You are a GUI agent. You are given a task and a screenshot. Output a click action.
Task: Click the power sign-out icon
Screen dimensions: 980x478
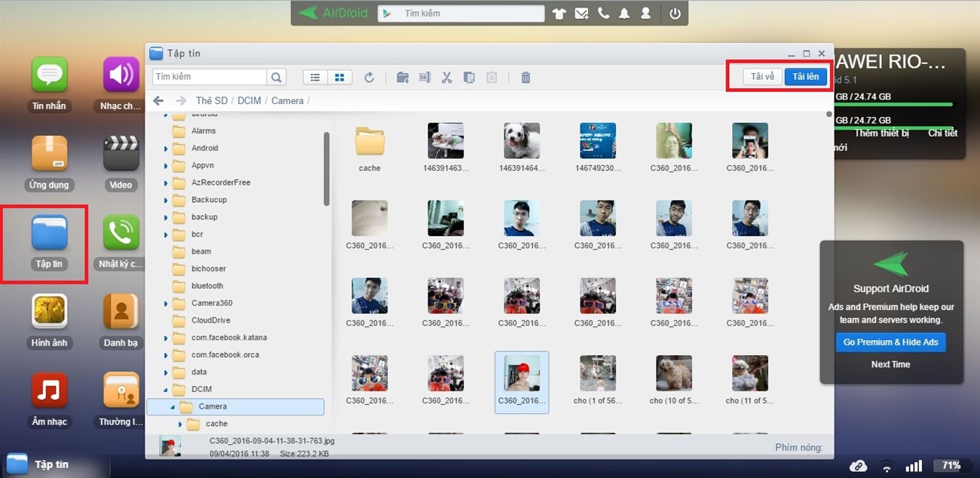coord(675,14)
